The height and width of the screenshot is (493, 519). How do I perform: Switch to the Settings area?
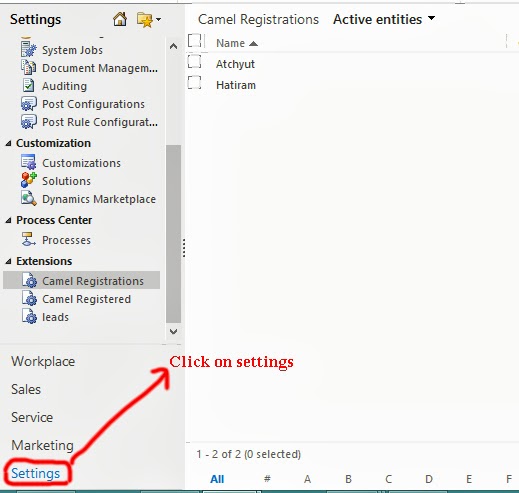[x=36, y=473]
